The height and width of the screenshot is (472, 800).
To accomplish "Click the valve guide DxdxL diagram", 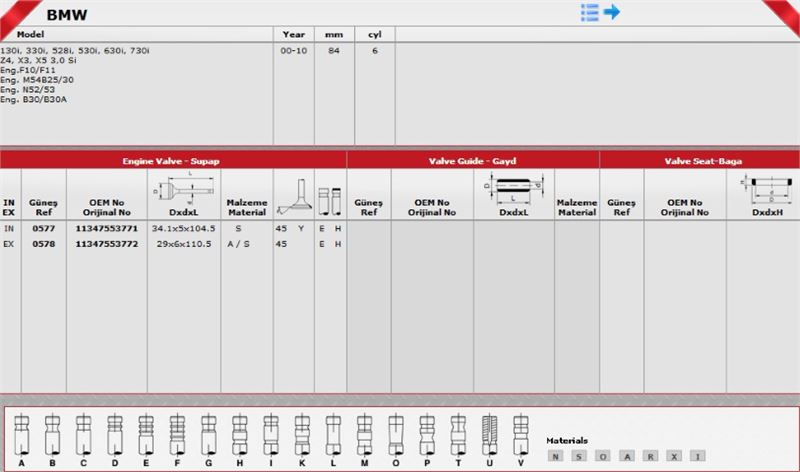I will tap(514, 188).
